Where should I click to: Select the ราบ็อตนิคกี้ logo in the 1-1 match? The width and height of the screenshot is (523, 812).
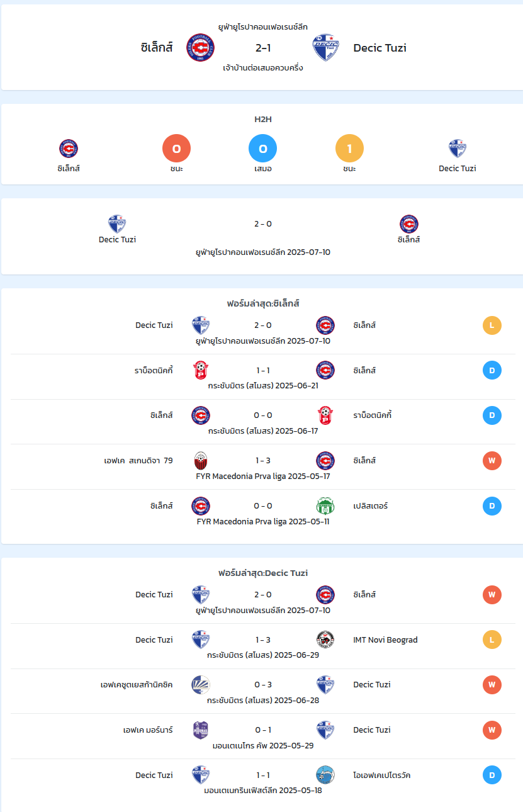pyautogui.click(x=201, y=370)
